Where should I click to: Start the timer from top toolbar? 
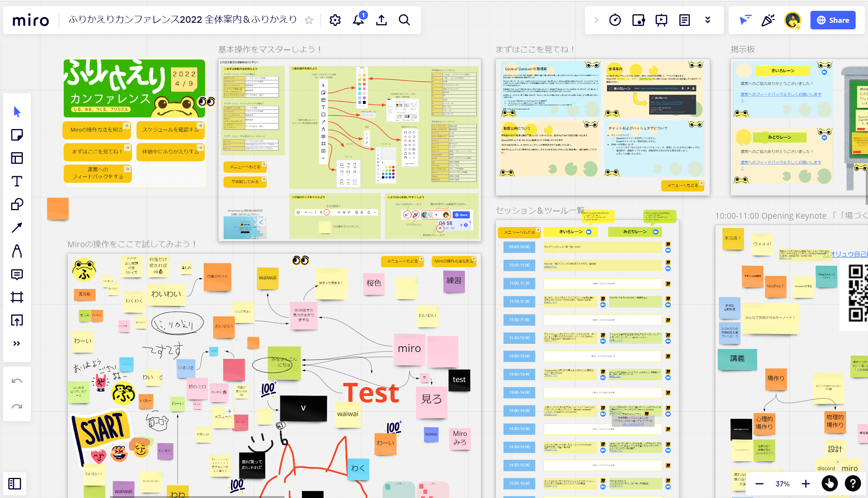tap(615, 20)
